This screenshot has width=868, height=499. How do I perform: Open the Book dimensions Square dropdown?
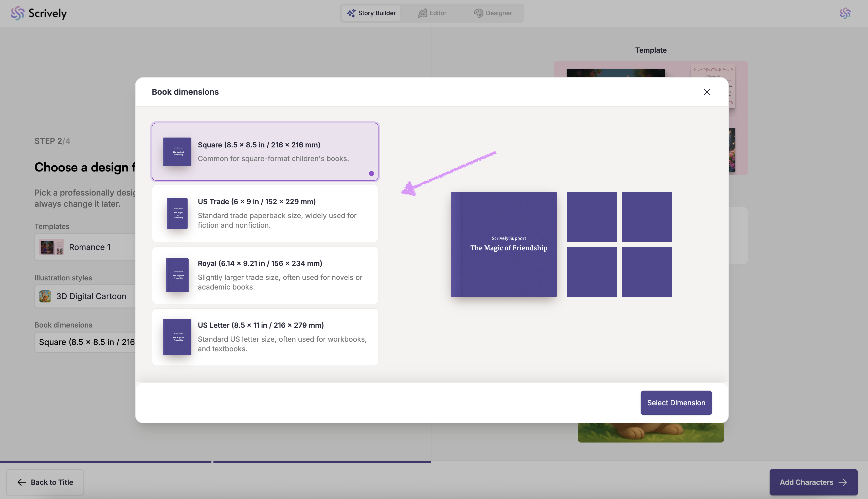pyautogui.click(x=86, y=342)
